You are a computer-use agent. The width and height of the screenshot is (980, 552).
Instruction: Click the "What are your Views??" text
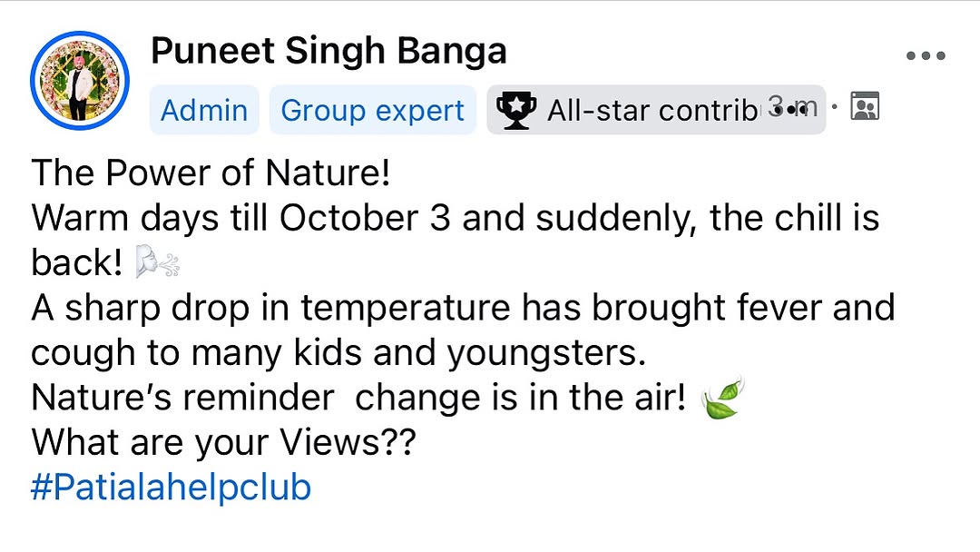coord(223,443)
